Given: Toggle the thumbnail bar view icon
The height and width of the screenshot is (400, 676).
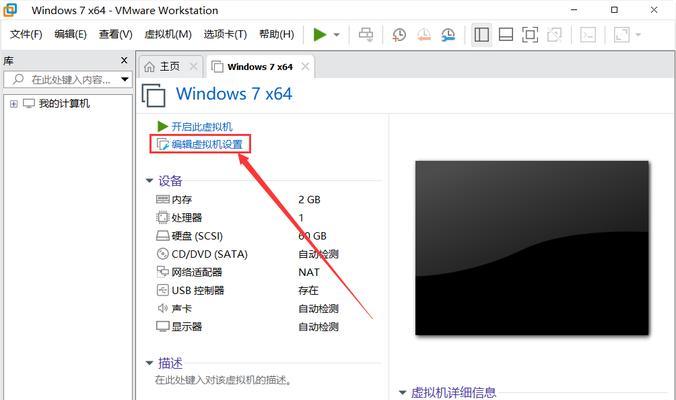Looking at the screenshot, I should point(505,34).
